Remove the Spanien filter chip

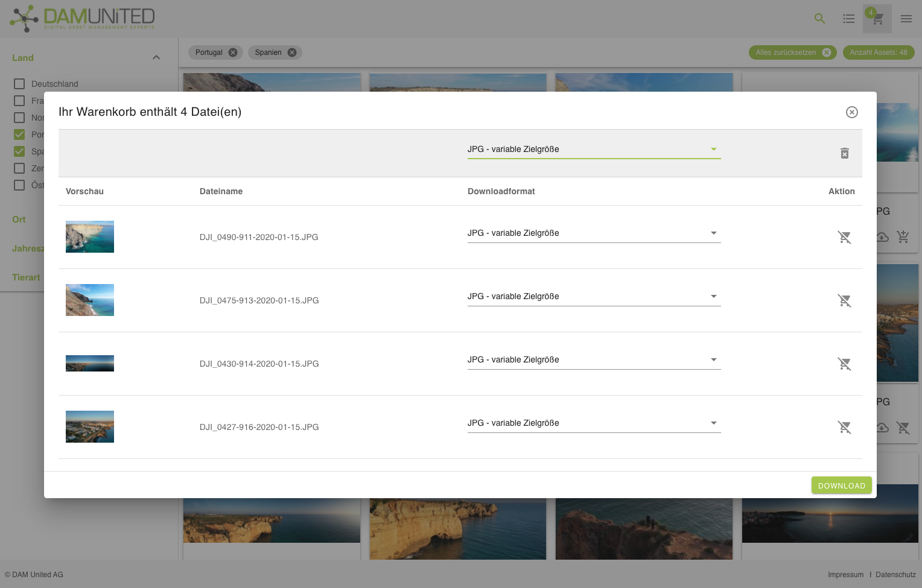point(292,52)
